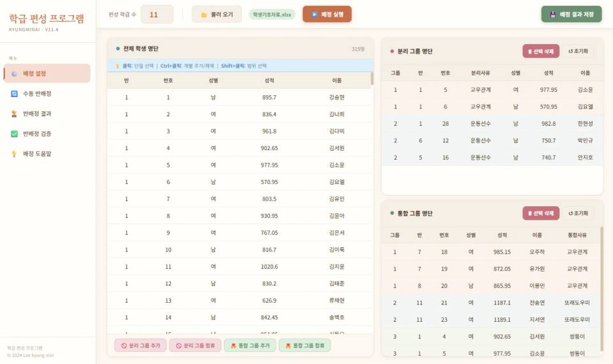Screen dimensions: 613x364
Task: Select student row 김다미
Action: click(x=239, y=131)
